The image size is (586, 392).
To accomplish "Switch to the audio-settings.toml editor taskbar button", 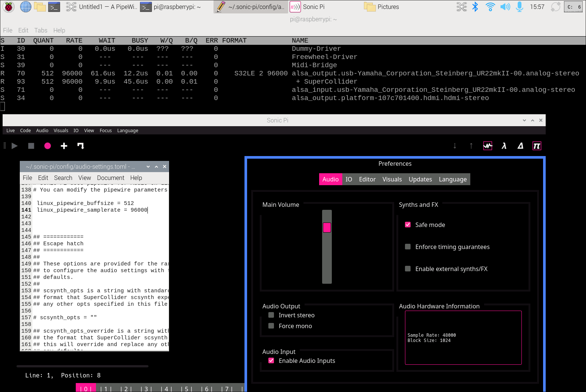I will coord(251,7).
